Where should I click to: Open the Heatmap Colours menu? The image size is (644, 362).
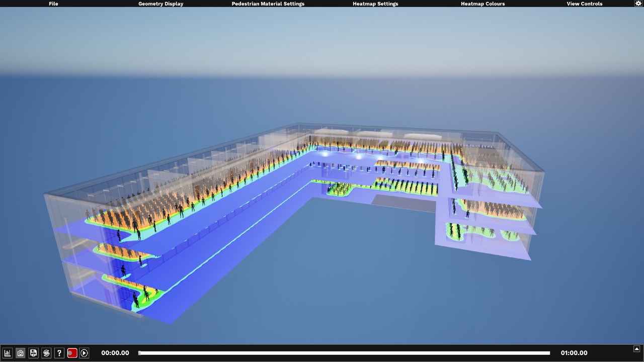[x=482, y=4]
